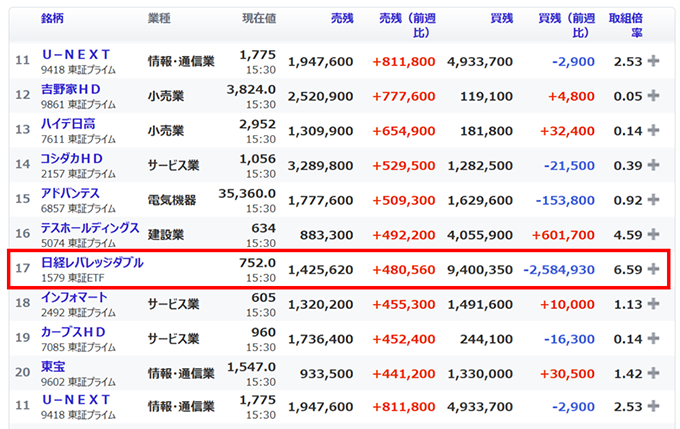Add コシダカHD using the plus icon
This screenshot has width=680, height=429.
click(653, 165)
